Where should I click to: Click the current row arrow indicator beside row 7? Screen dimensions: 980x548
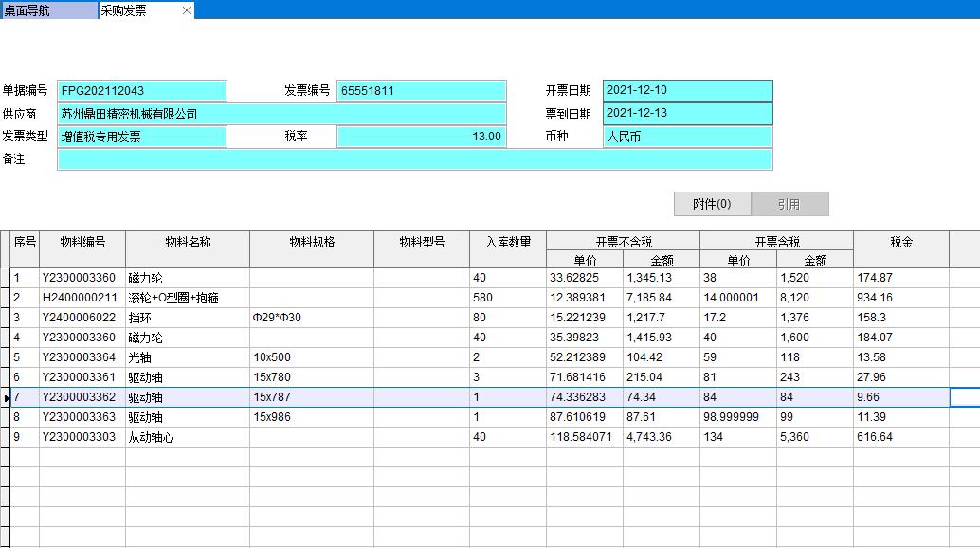6,398
